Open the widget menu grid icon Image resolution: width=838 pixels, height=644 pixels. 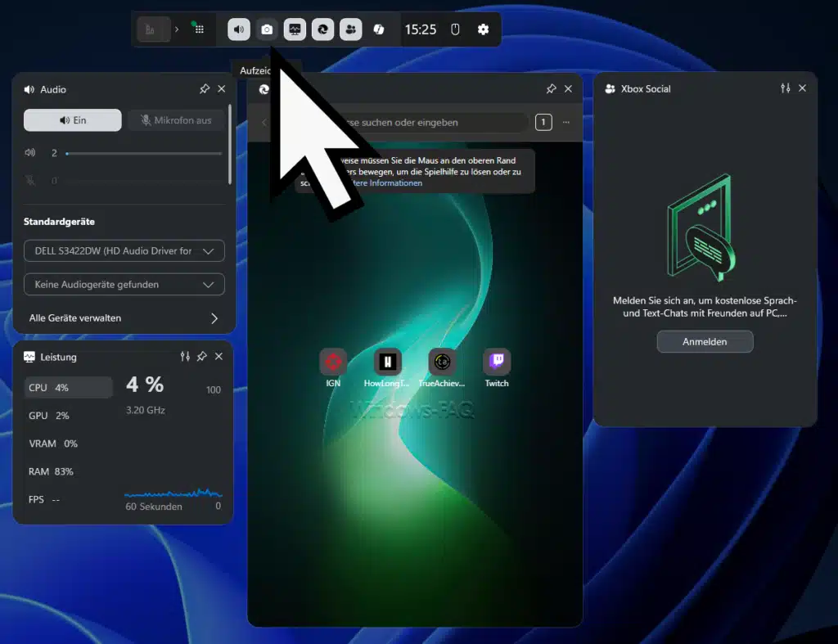click(198, 29)
